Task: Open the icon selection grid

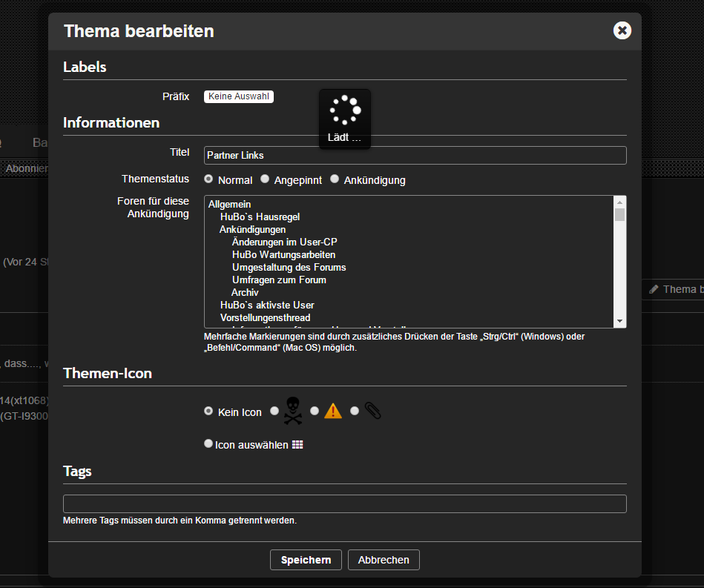Action: tap(297, 445)
